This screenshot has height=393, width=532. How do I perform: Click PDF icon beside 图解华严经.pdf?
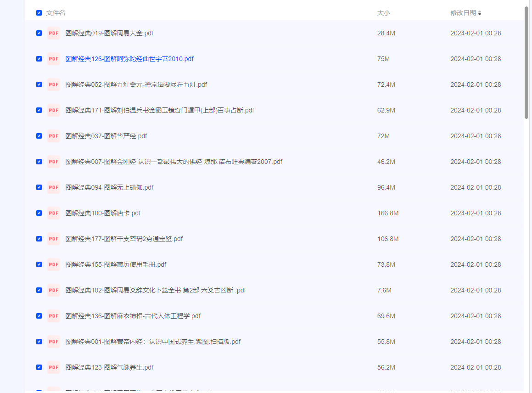(54, 136)
